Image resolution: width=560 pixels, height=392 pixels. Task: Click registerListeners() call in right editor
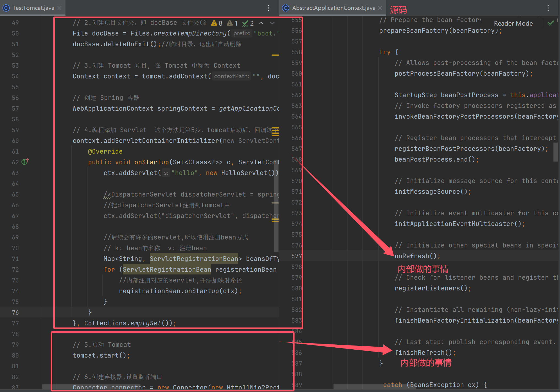(x=433, y=288)
